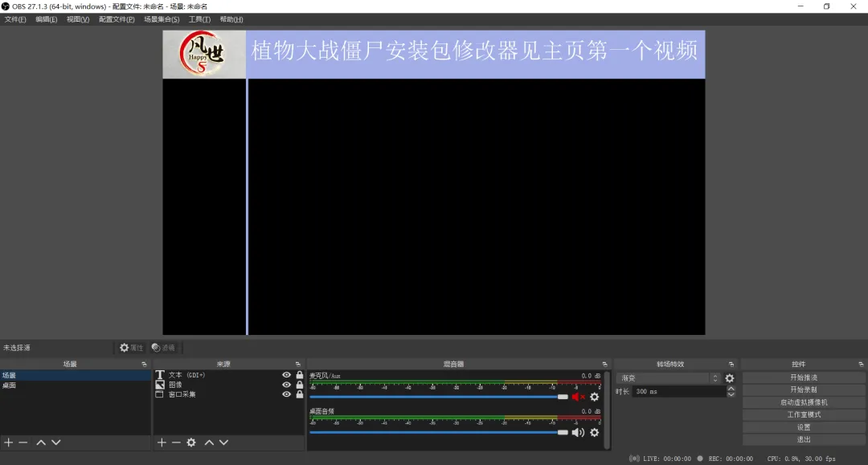Screen dimensions: 868x465
Task: Open 桌面音频 audio settings gear
Action: click(x=594, y=432)
